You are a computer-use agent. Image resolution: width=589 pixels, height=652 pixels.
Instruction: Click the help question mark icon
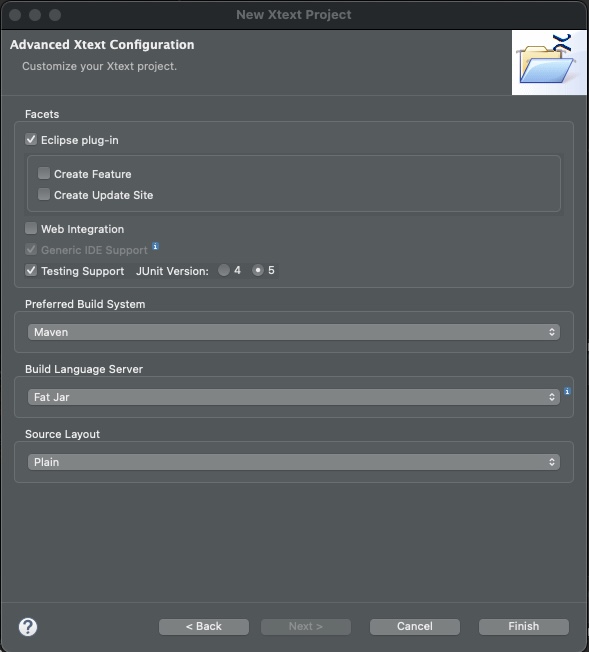[x=28, y=627]
